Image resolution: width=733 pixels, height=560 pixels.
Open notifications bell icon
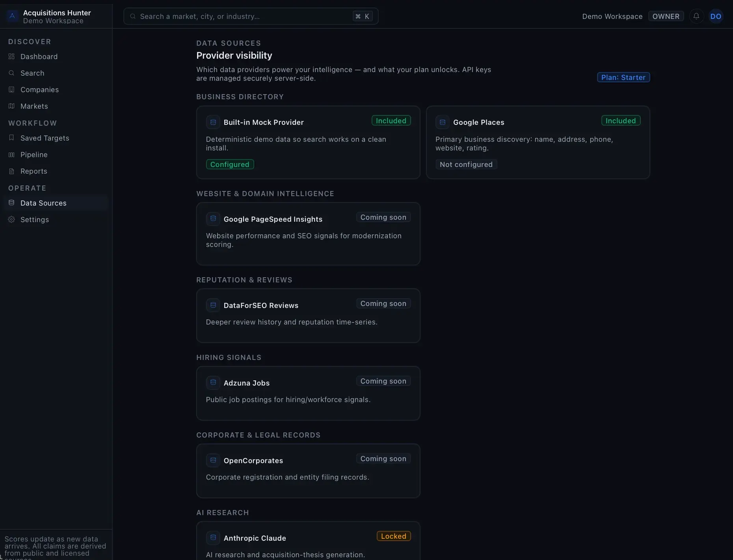point(696,16)
